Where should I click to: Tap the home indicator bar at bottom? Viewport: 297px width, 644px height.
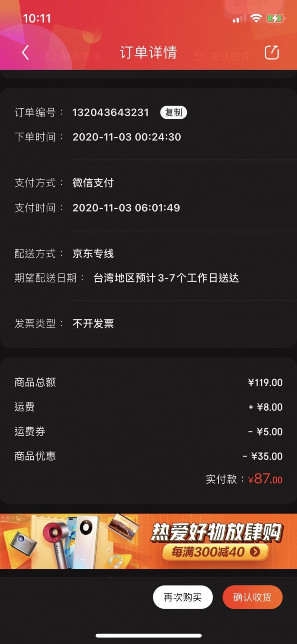click(x=148, y=635)
